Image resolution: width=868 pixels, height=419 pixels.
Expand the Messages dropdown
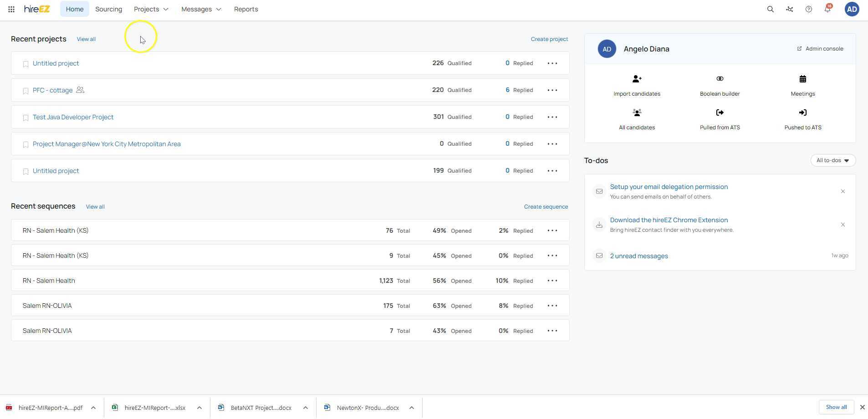tap(201, 9)
